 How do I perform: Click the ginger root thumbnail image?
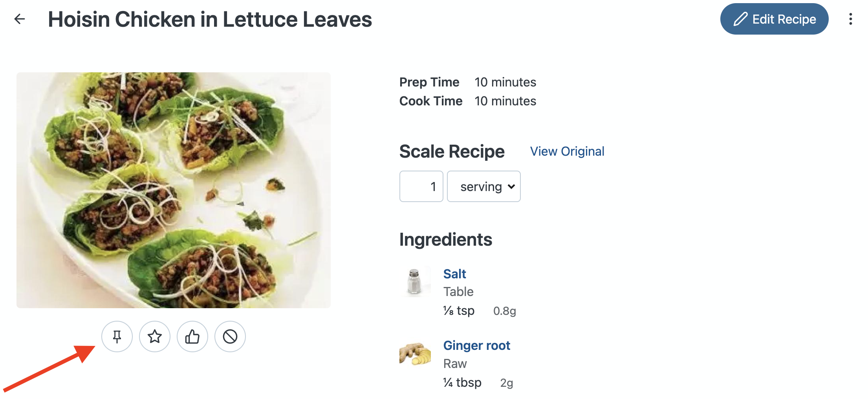click(x=415, y=353)
